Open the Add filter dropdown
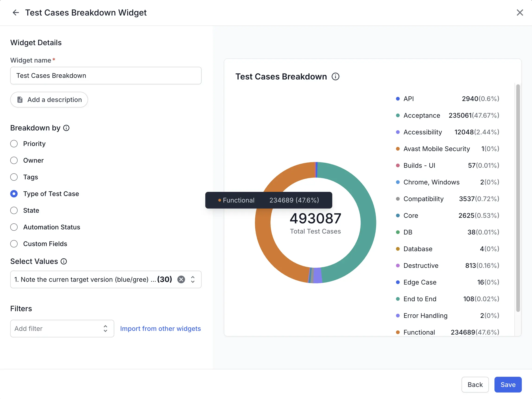This screenshot has height=399, width=532. 62,329
